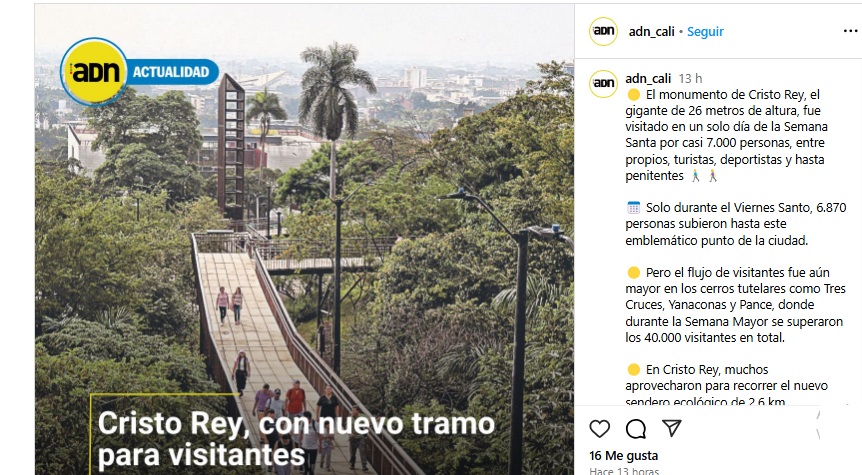Click the Cristo Rey post photo
Image resolution: width=862 pixels, height=475 pixels.
click(x=305, y=239)
